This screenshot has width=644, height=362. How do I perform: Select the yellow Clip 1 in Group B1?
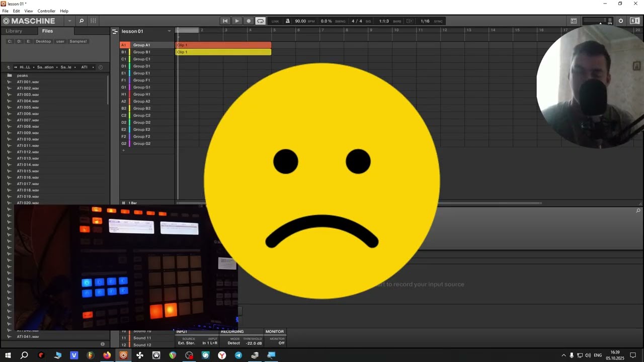click(x=223, y=52)
